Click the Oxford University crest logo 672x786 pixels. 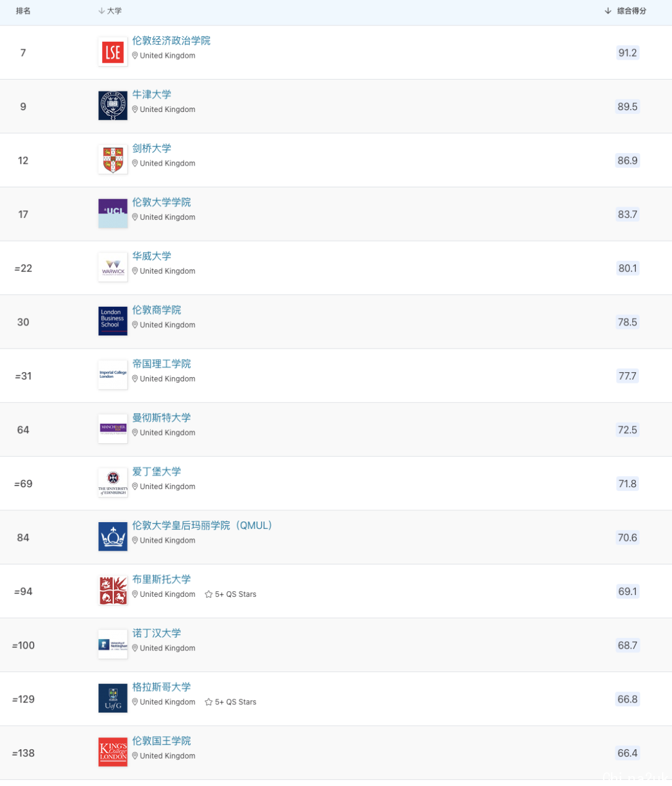113,106
